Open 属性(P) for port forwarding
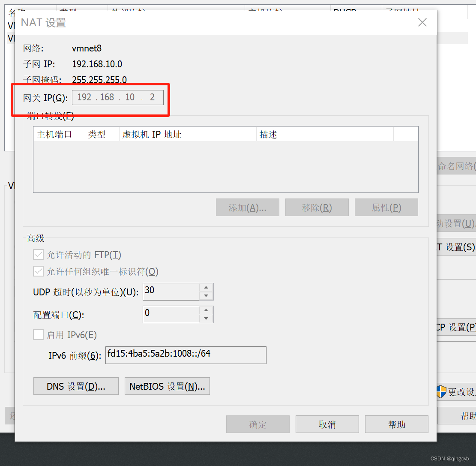476x466 pixels. pyautogui.click(x=386, y=207)
